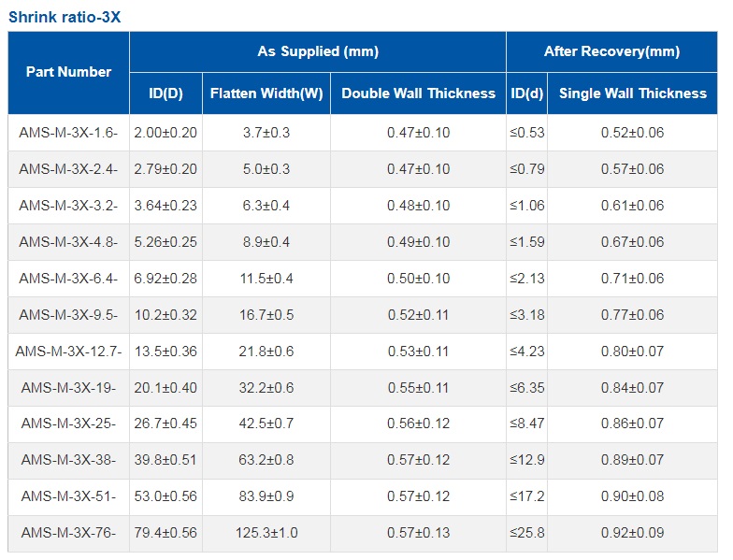733x560 pixels.
Task: Click the 63.2±0.8 flatten width cell
Action: coord(266,460)
